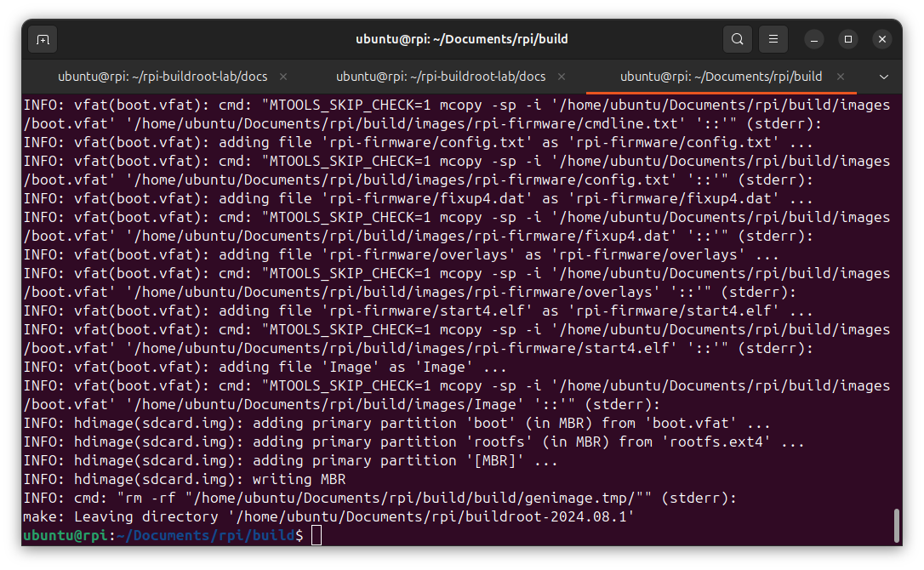Close the second docs tab
This screenshot has width=924, height=570.
pos(562,76)
